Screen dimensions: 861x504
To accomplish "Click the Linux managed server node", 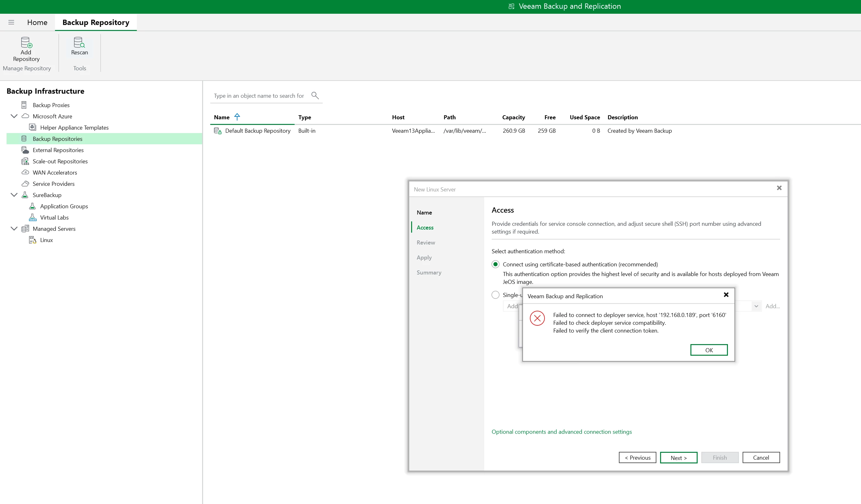I will click(46, 240).
